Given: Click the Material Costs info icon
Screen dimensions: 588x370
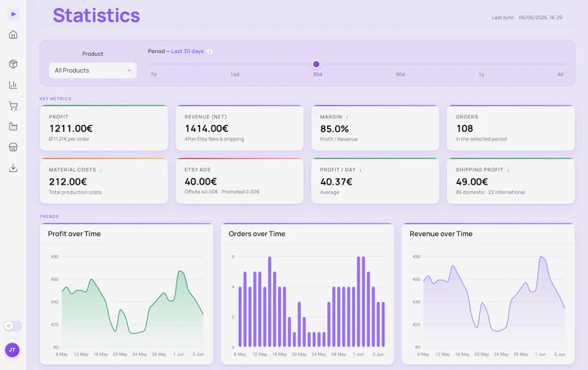Looking at the screenshot, I should click(101, 170).
